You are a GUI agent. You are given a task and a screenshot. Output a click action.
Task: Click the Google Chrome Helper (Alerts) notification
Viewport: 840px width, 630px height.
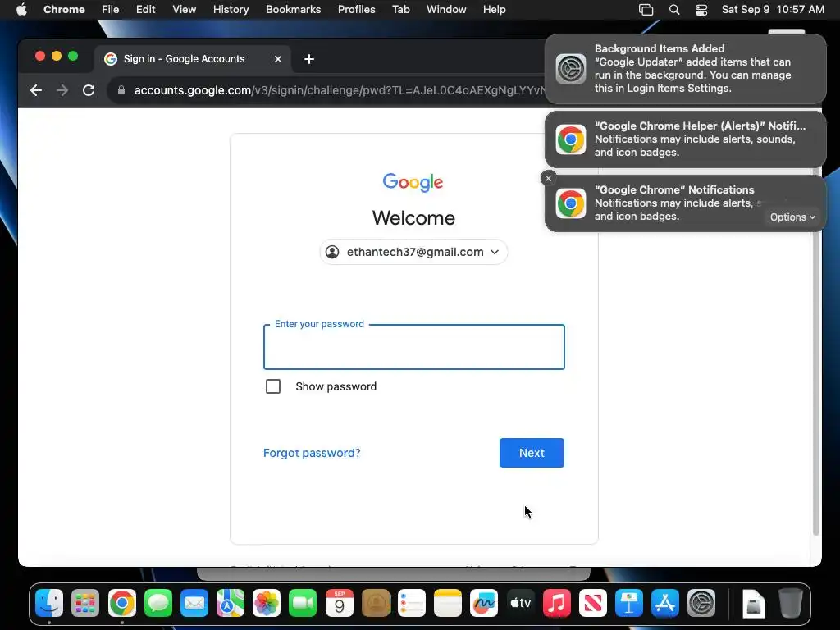click(685, 139)
